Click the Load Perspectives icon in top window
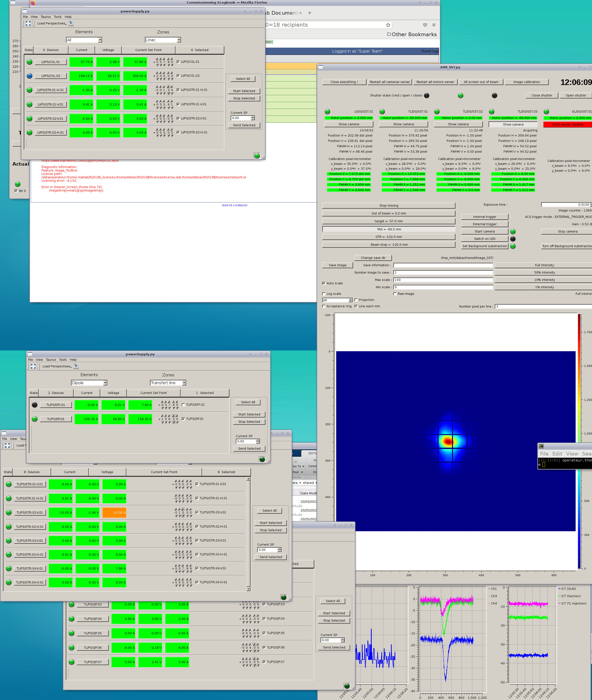 71,23
